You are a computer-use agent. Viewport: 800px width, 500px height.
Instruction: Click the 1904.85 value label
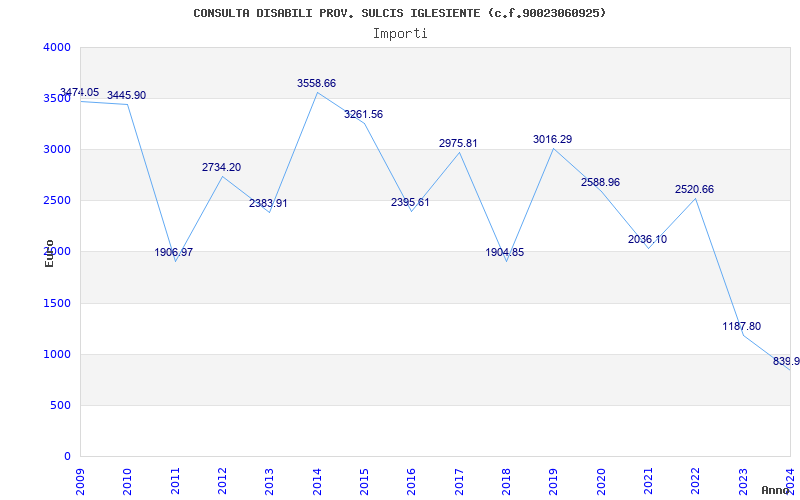505,252
